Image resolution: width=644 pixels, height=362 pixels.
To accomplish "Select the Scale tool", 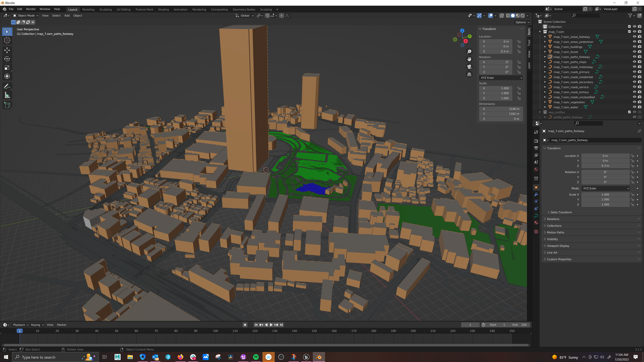I will 7,67.
